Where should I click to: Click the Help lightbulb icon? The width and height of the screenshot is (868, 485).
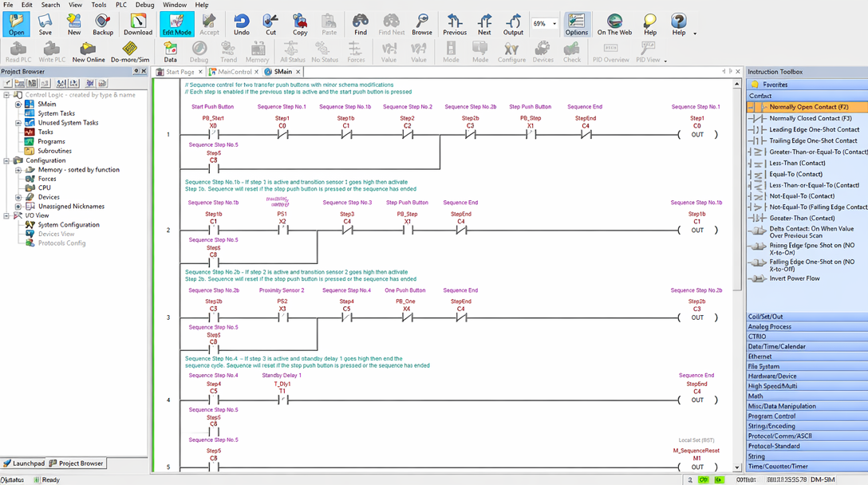(650, 25)
